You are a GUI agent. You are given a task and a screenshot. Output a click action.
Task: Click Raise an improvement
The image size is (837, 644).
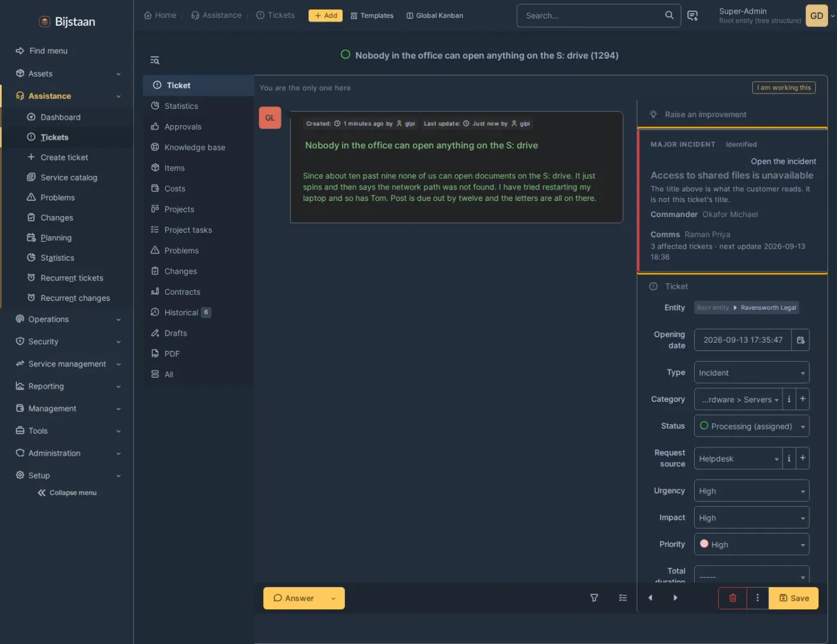tap(705, 114)
